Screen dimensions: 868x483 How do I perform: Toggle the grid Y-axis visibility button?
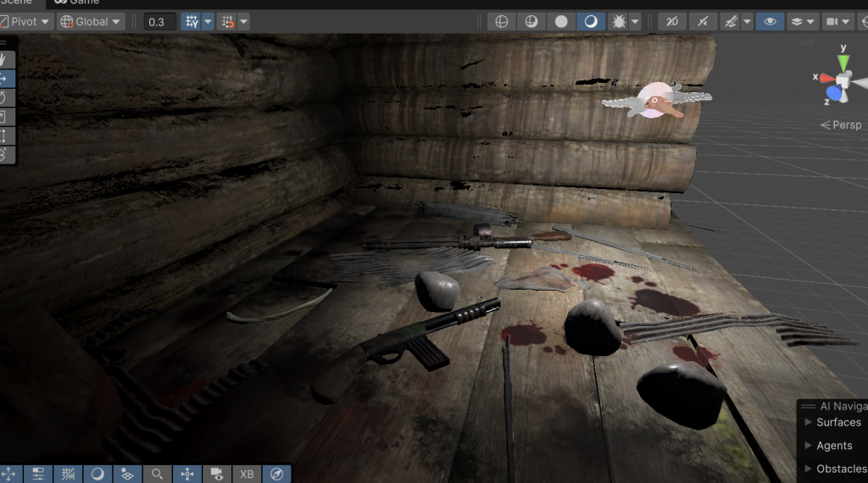(x=192, y=21)
